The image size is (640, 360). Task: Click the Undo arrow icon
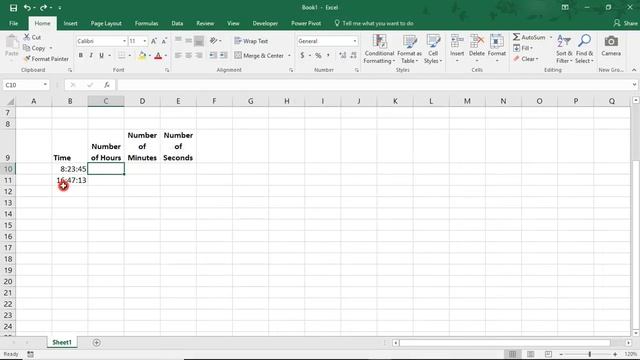[27, 8]
